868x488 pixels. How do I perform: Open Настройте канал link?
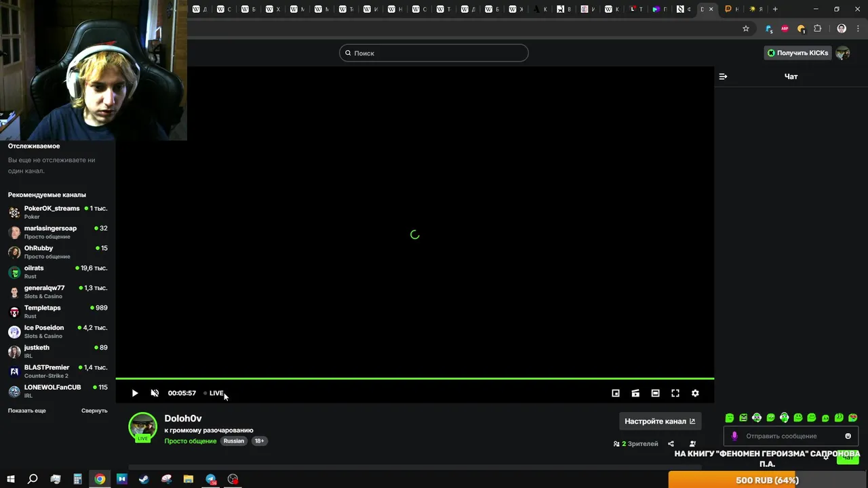click(x=660, y=421)
